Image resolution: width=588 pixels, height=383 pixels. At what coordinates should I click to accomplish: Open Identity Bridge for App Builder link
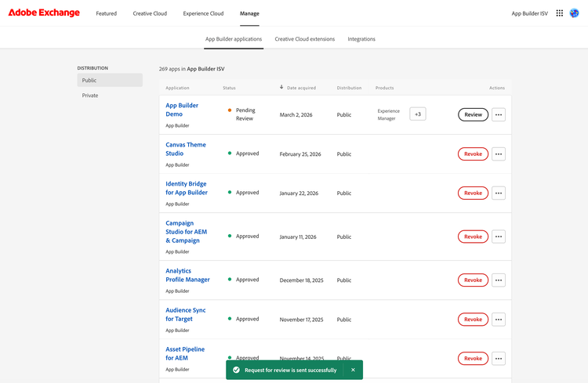tap(187, 188)
